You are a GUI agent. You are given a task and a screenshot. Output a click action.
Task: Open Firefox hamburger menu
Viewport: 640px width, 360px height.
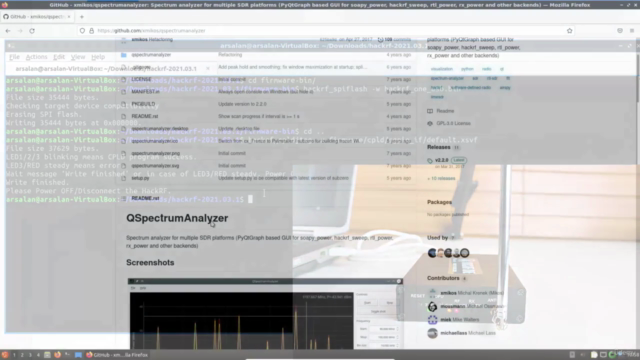click(632, 31)
